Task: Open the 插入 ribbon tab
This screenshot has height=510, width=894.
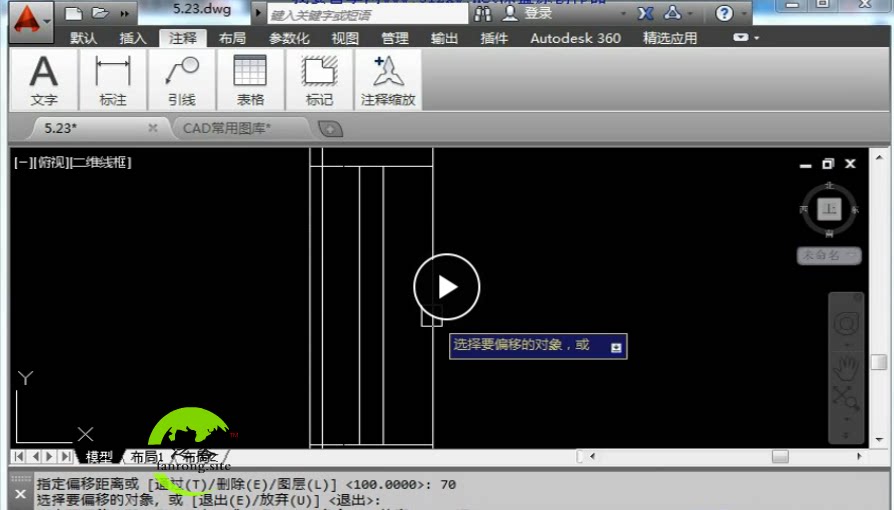Action: pyautogui.click(x=133, y=38)
